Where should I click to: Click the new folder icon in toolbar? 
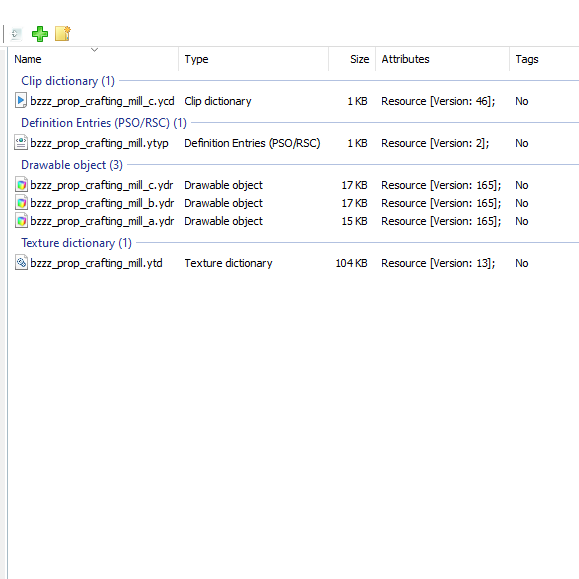tap(63, 34)
